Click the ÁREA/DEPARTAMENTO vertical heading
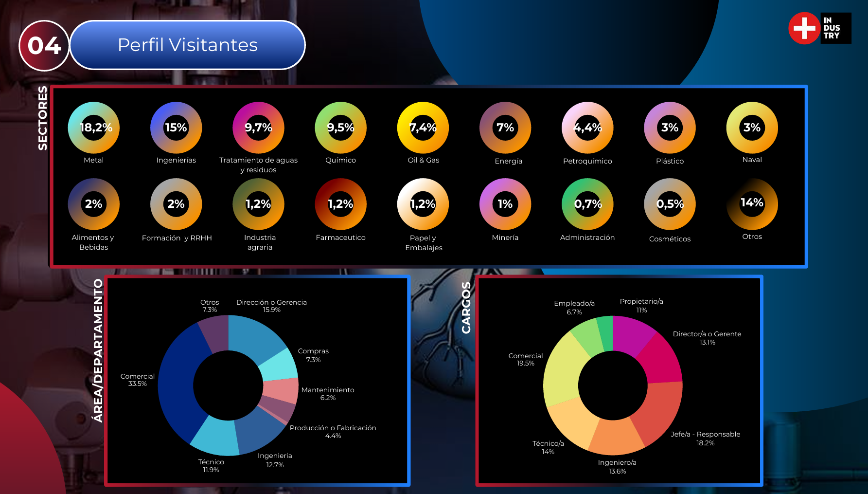 (98, 350)
